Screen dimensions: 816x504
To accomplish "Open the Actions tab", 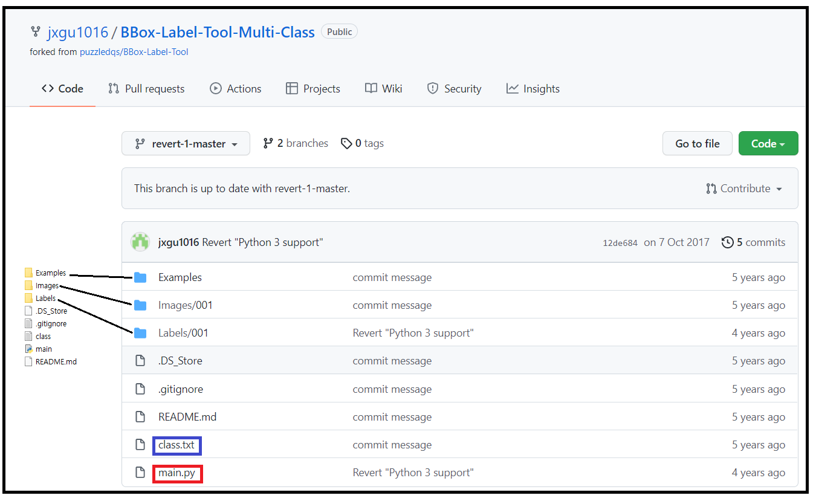I will click(x=236, y=89).
